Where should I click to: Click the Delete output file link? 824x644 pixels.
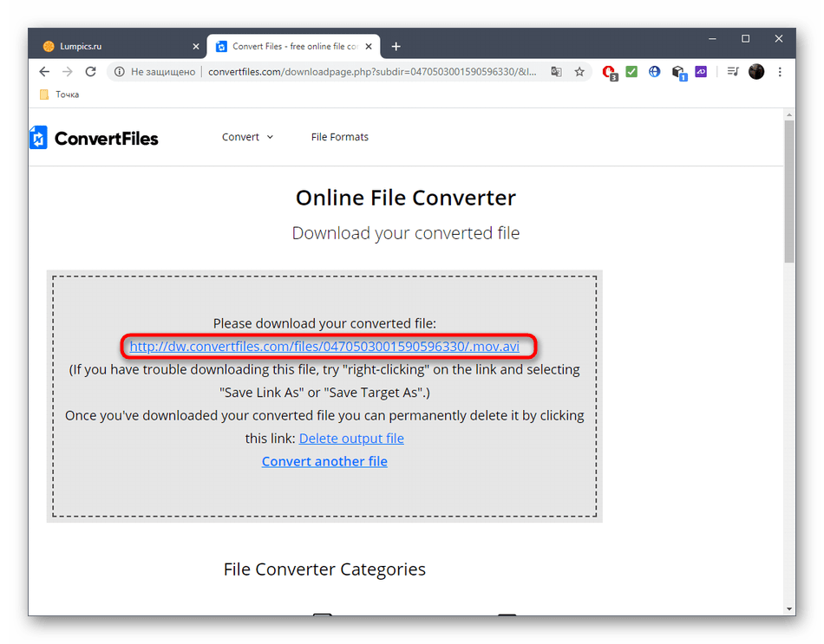[x=351, y=439]
